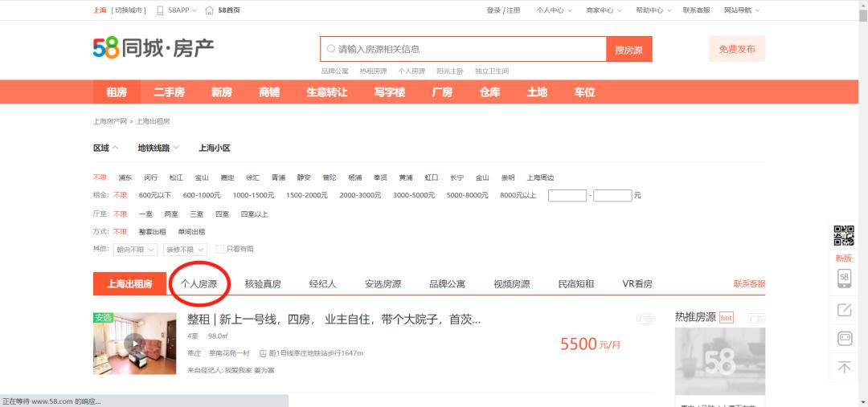Select the 商铺 navigation tab

pos(269,92)
